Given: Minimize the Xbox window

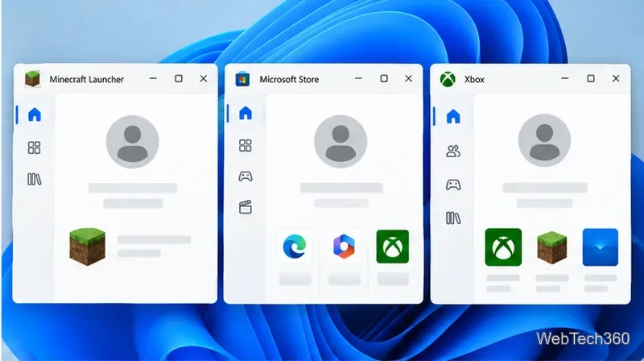Looking at the screenshot, I should tap(565, 78).
